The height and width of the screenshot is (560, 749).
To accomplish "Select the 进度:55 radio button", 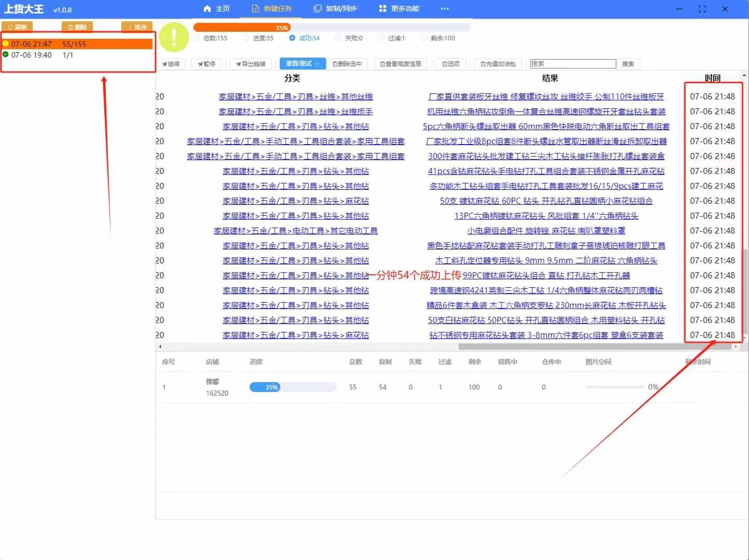I will click(x=246, y=38).
